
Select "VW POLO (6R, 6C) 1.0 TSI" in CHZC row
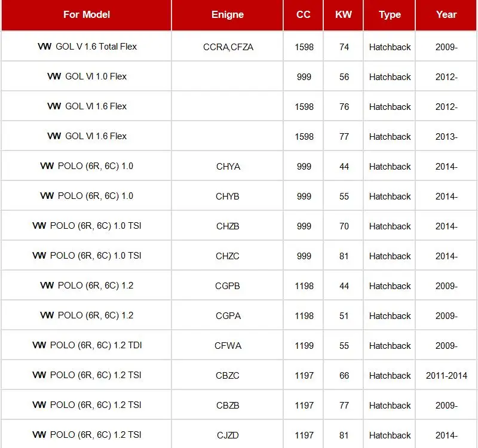(87, 256)
